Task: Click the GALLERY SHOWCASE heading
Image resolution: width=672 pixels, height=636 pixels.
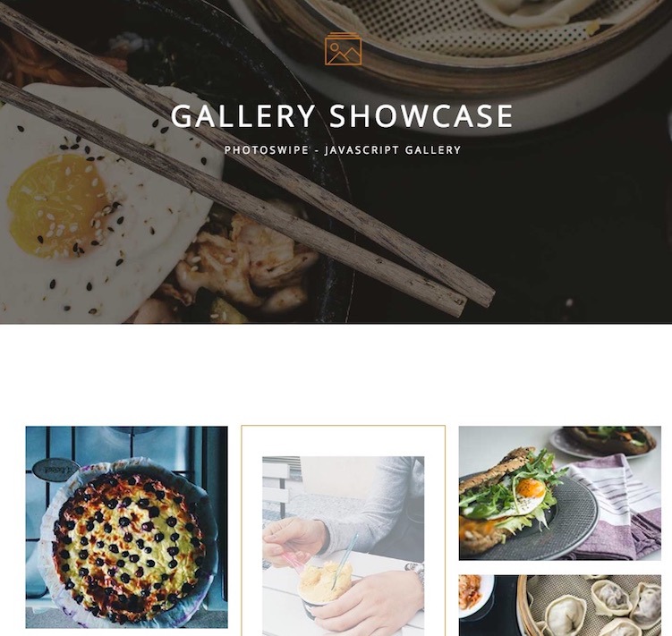Action: click(342, 115)
